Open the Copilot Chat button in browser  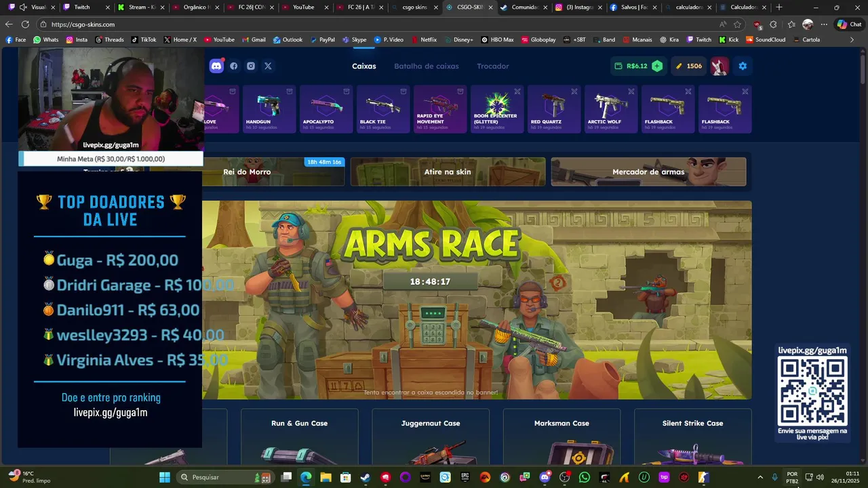(849, 24)
